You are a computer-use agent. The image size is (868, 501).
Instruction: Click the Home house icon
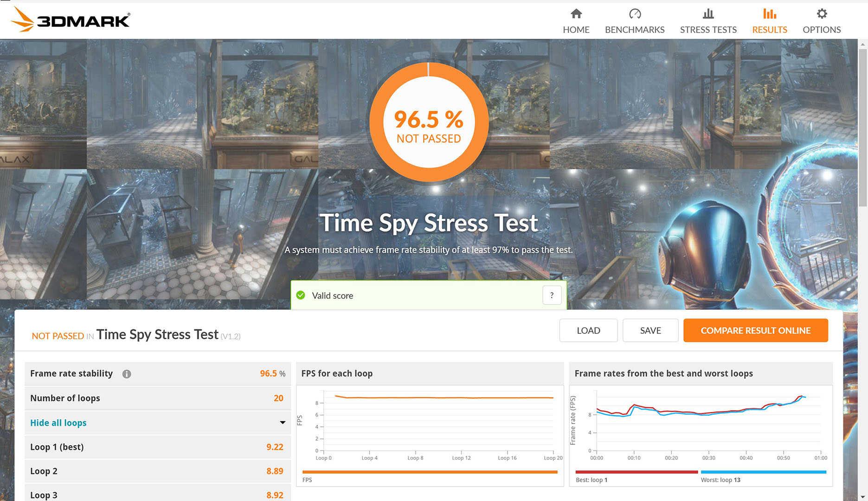click(576, 14)
